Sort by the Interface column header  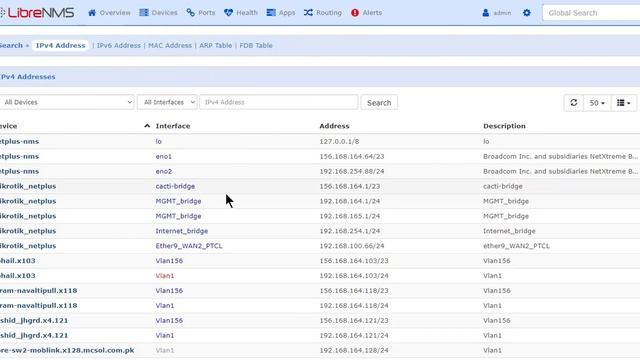[173, 126]
